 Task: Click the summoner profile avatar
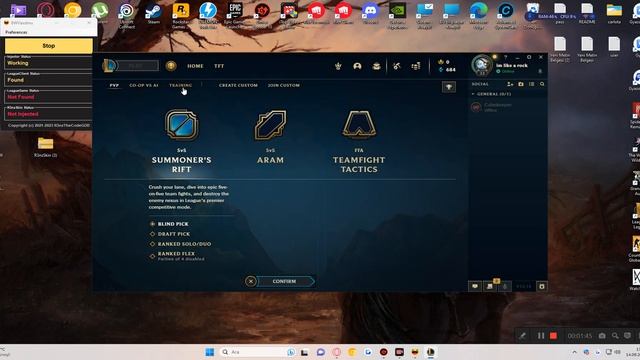482,65
